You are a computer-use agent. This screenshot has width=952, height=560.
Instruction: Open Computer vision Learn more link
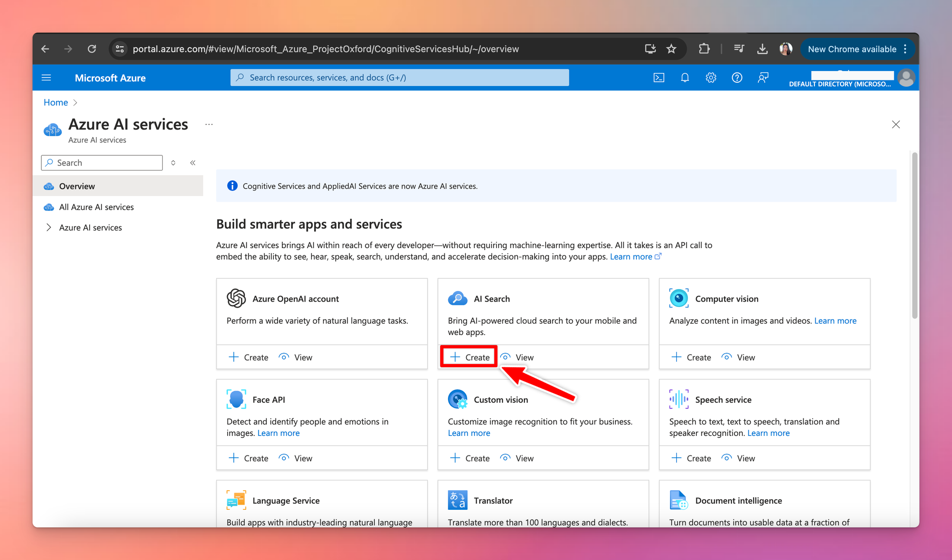[835, 321]
